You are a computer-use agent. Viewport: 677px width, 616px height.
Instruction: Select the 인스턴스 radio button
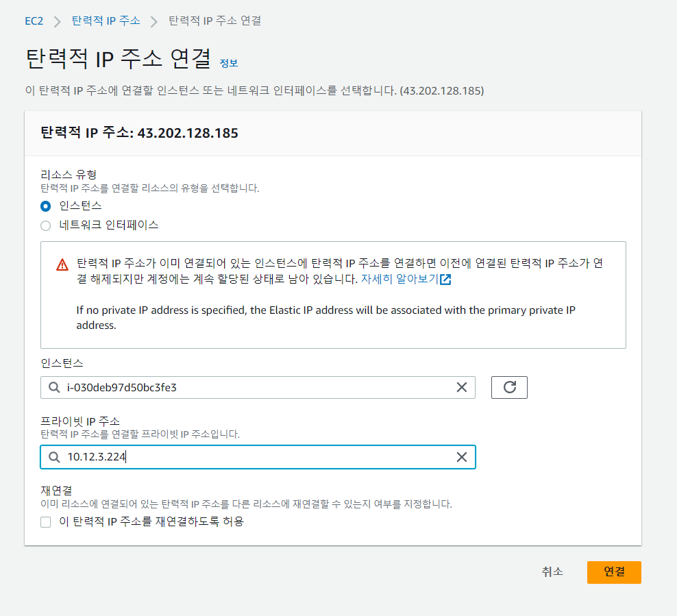click(45, 206)
